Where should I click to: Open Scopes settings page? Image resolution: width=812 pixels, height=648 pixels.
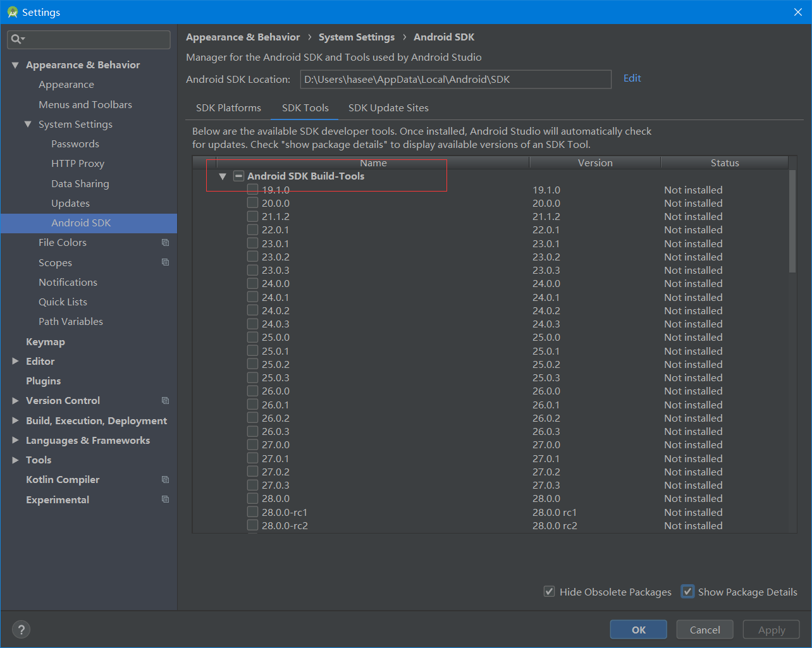(x=55, y=263)
